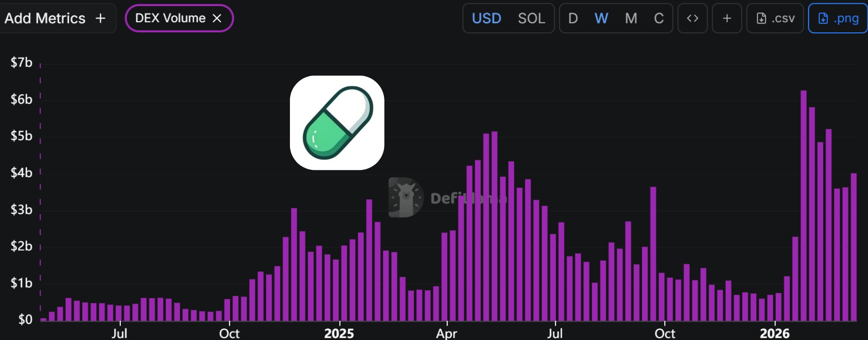This screenshot has height=340, width=868.
Task: Switch currency denomination to USD
Action: pos(486,18)
